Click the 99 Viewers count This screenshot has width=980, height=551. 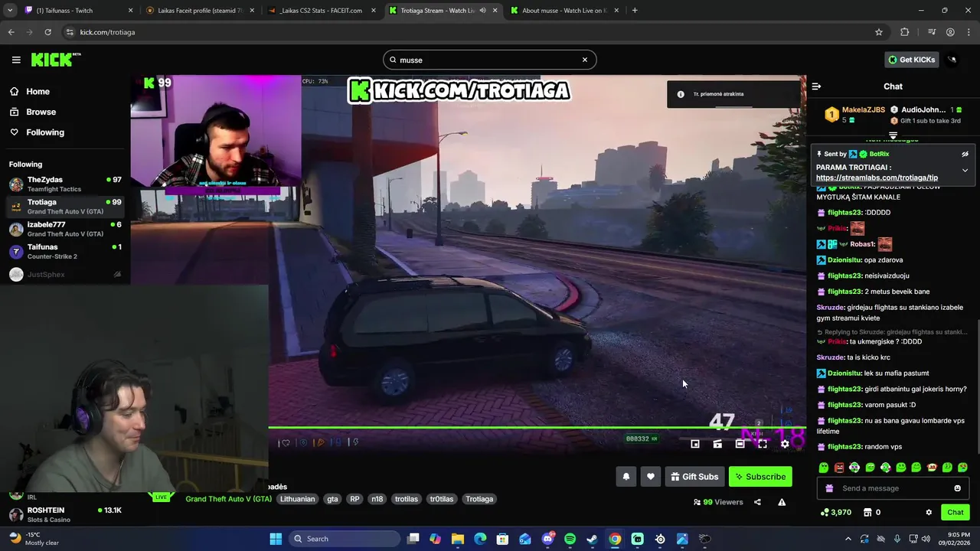(x=718, y=502)
